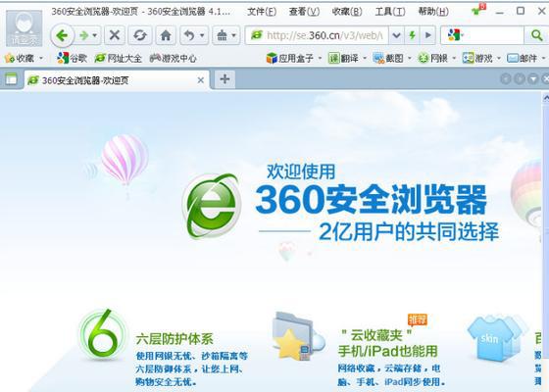Image resolution: width=549 pixels, height=392 pixels.
Task: Open the 收藏(B) menu
Action: coord(347,12)
